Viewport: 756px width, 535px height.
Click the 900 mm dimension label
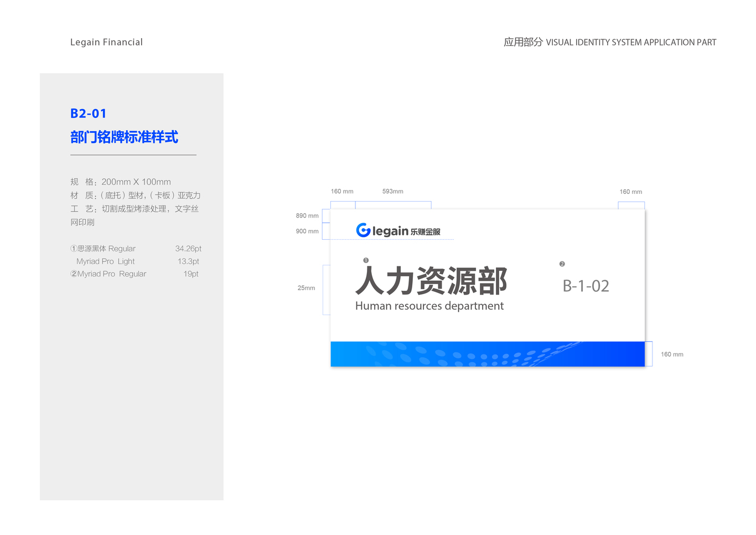click(307, 231)
